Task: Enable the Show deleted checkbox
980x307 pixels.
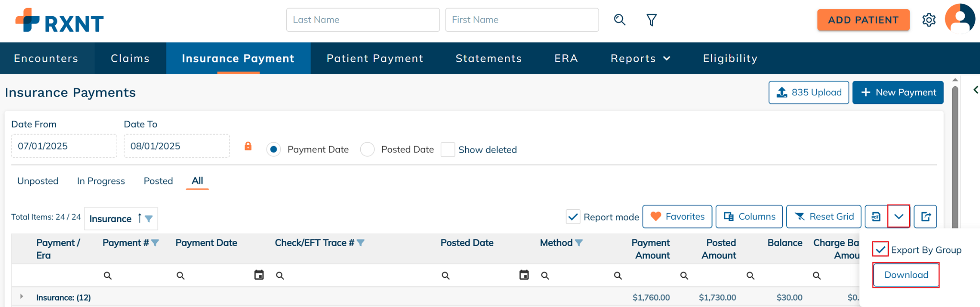Action: tap(448, 149)
